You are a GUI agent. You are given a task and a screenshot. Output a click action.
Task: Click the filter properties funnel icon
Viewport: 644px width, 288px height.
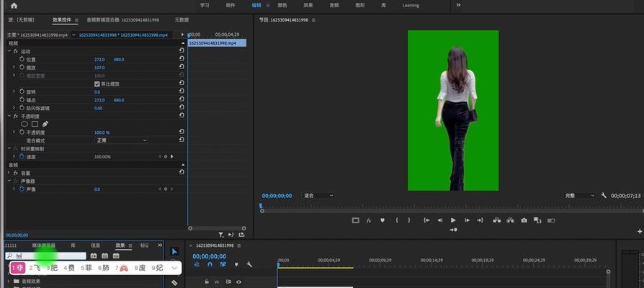click(221, 235)
